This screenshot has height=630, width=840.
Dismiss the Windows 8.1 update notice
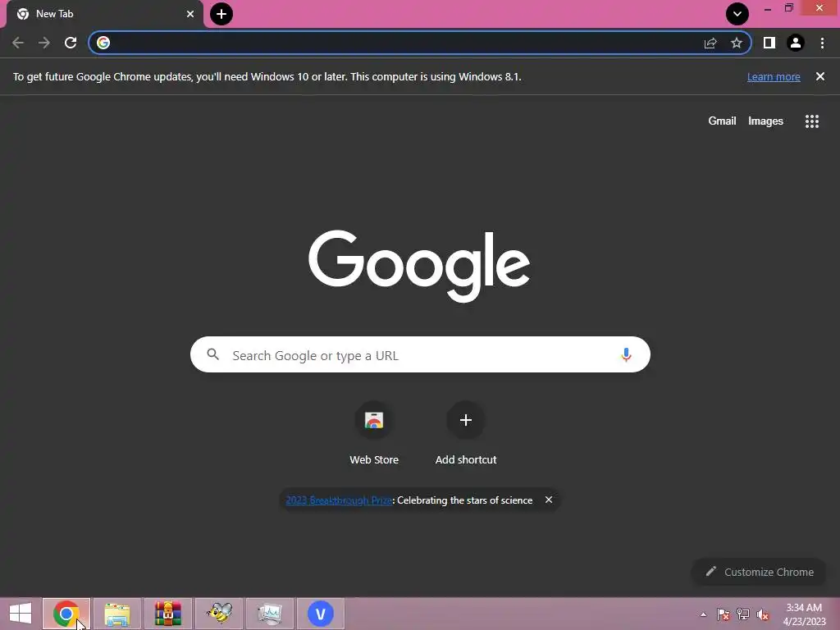(x=820, y=76)
